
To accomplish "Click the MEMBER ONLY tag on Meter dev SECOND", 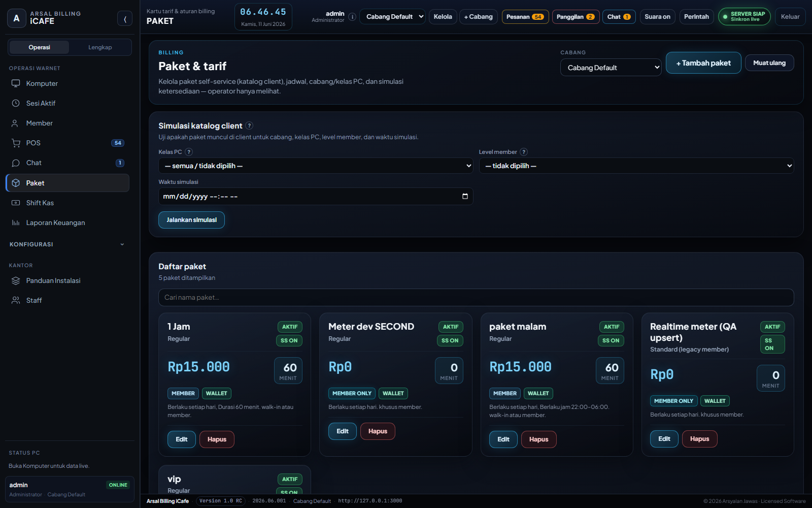I will tap(352, 393).
